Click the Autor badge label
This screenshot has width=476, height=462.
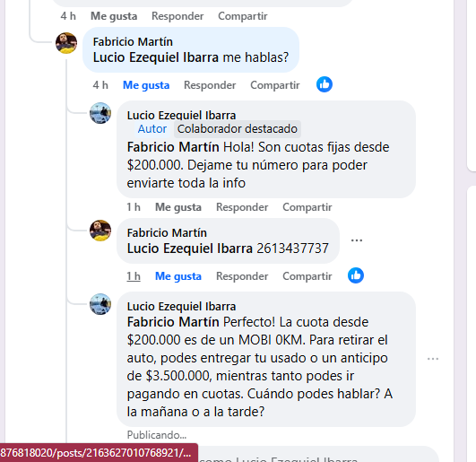tap(152, 129)
